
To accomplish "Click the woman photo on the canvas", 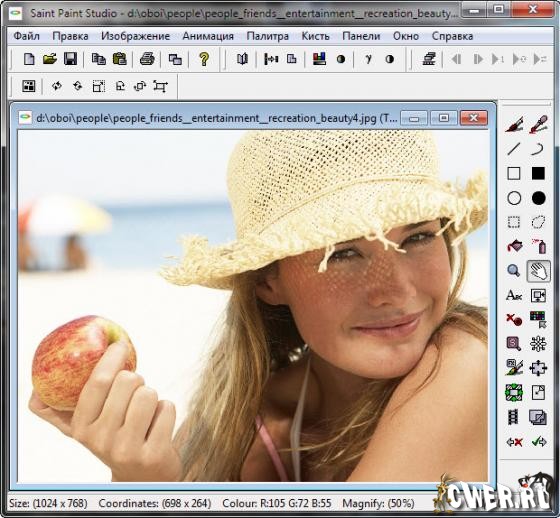I will 253,306.
